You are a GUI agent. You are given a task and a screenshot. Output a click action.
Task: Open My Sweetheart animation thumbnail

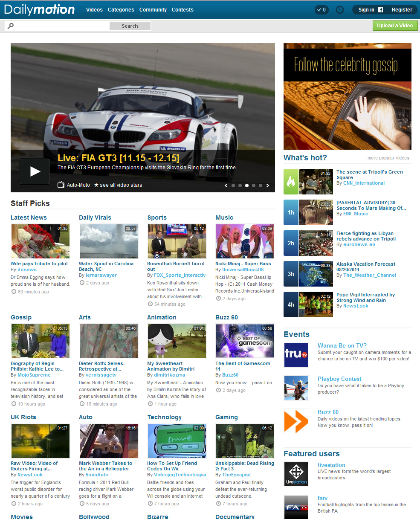177,341
